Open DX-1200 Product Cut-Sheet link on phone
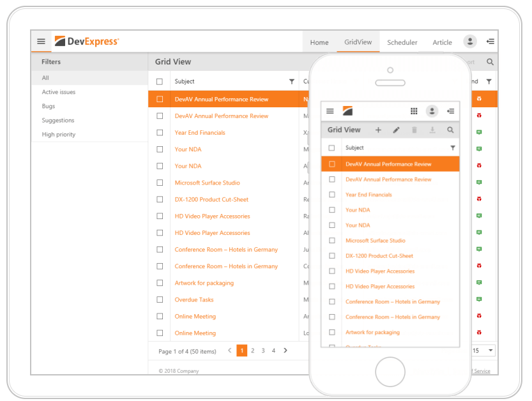 [379, 256]
